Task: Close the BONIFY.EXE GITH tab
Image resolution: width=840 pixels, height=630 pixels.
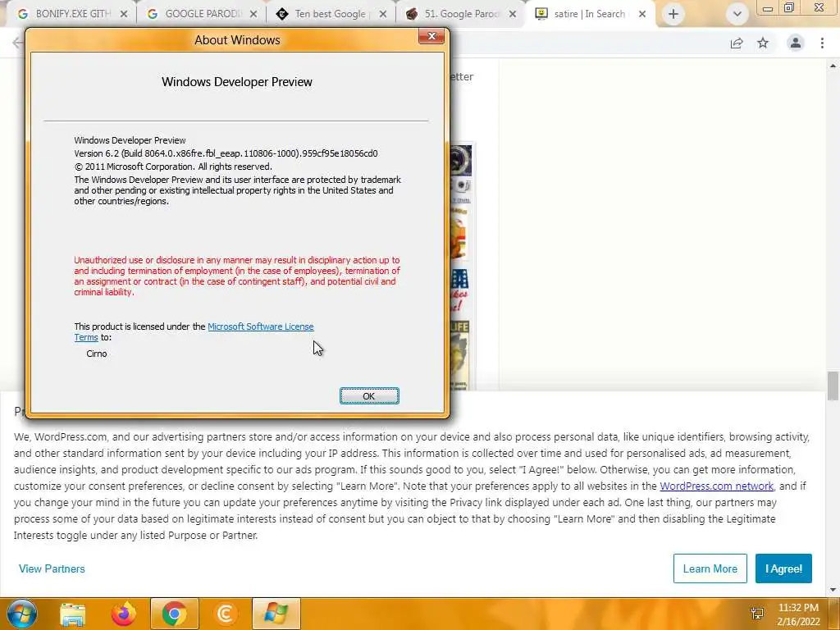Action: coord(124,14)
